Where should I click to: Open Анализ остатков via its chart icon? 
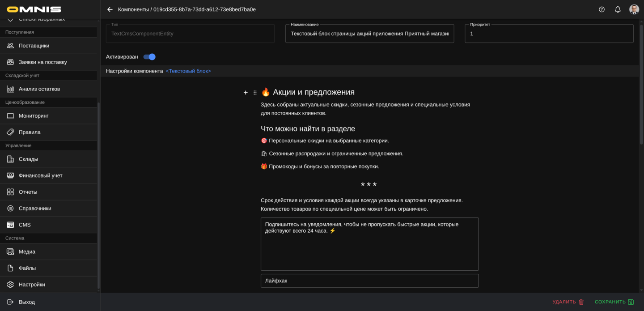[10, 89]
